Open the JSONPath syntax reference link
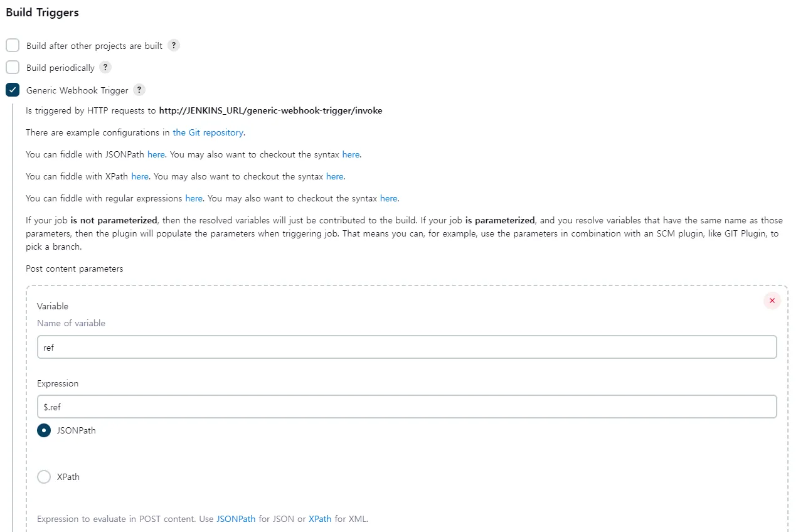 tap(351, 154)
